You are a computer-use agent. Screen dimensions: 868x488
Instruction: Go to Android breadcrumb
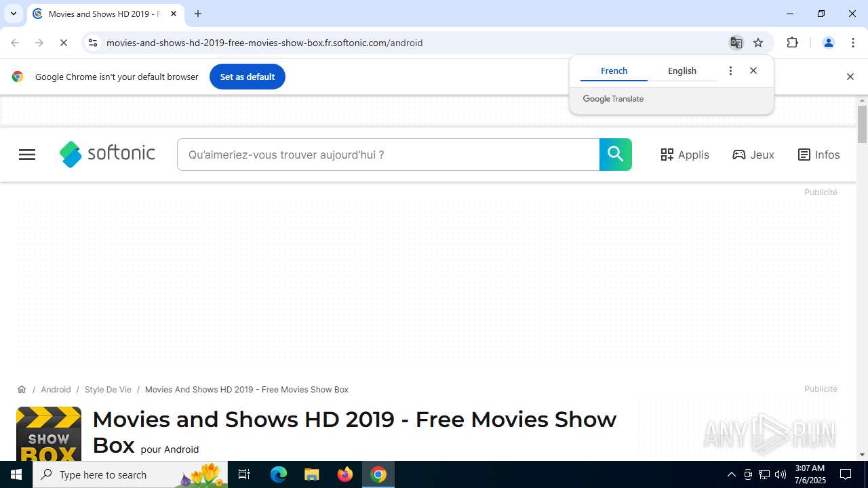point(56,390)
